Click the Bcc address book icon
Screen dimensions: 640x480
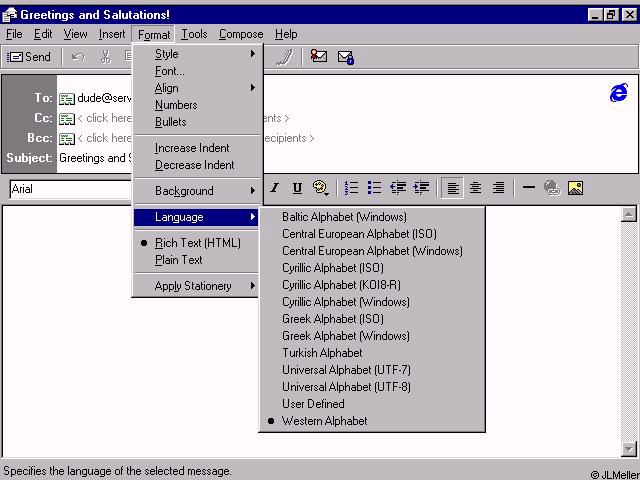[x=67, y=139]
